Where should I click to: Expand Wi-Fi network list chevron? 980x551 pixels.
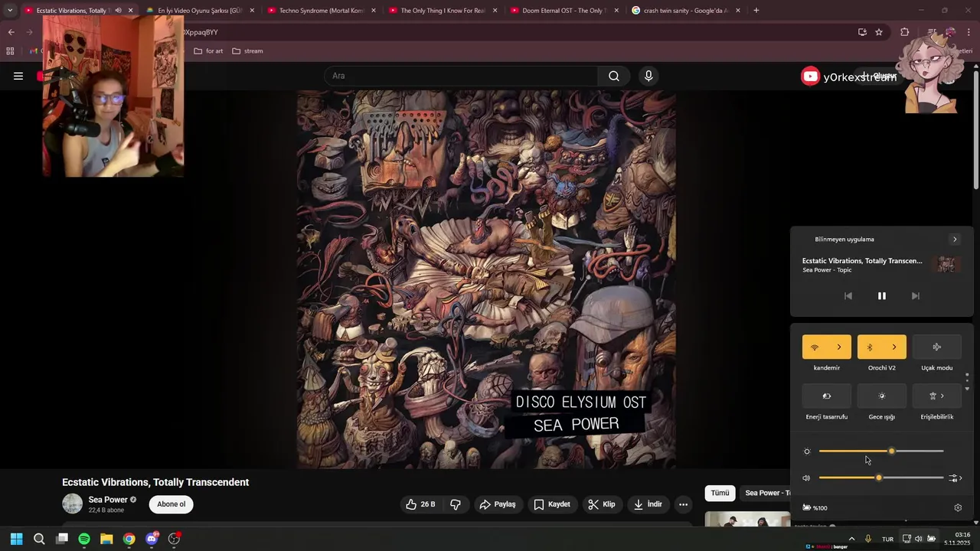pos(839,347)
